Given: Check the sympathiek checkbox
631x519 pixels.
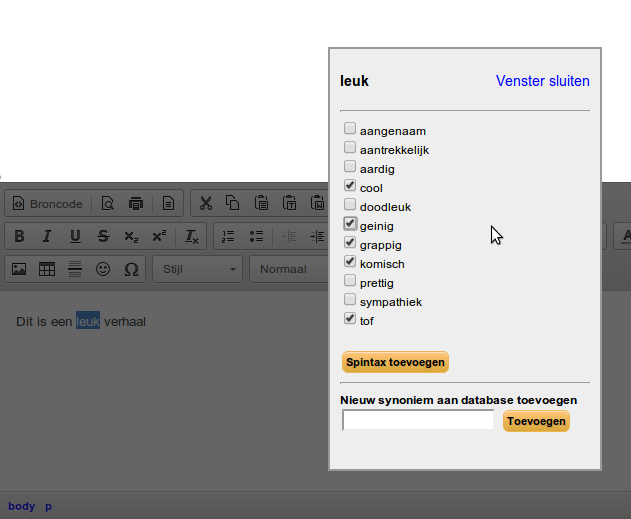Looking at the screenshot, I should point(350,299).
